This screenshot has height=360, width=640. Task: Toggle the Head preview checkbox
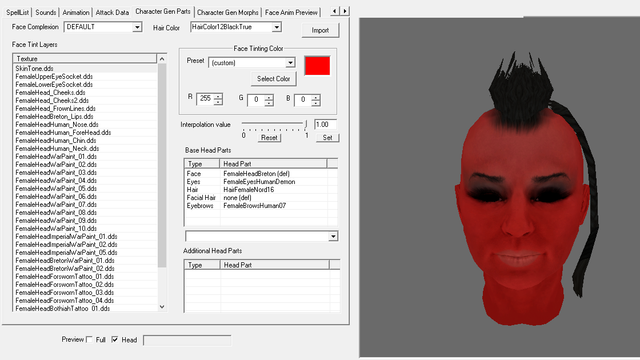pyautogui.click(x=115, y=339)
